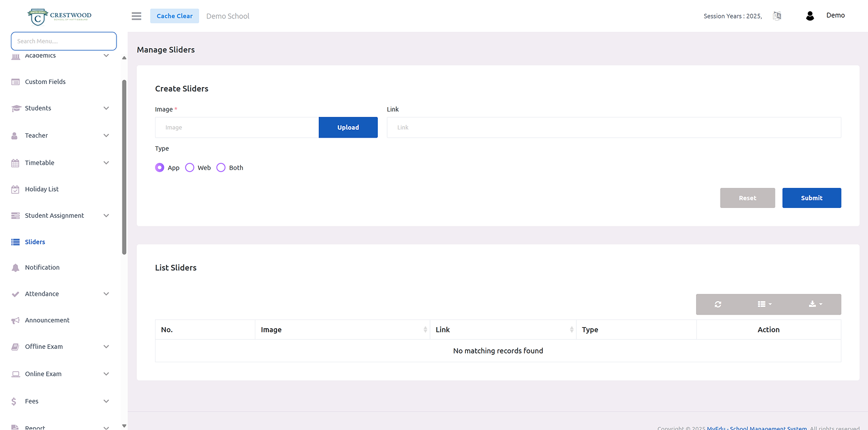This screenshot has width=868, height=430.
Task: Expand the Fees menu chevron
Action: click(106, 401)
